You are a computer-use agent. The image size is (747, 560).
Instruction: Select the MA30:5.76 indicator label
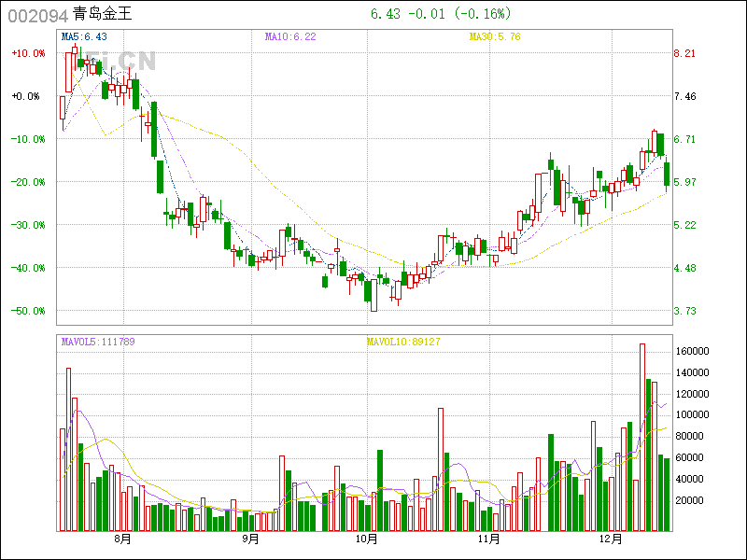495,36
